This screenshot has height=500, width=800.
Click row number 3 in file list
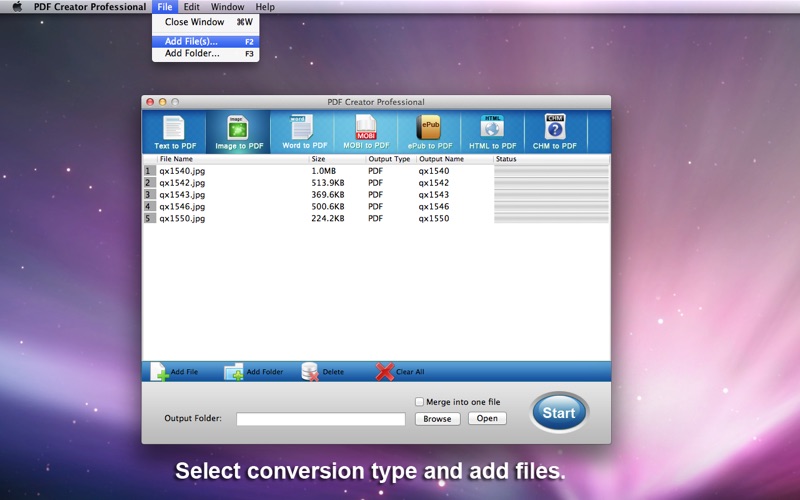point(149,194)
